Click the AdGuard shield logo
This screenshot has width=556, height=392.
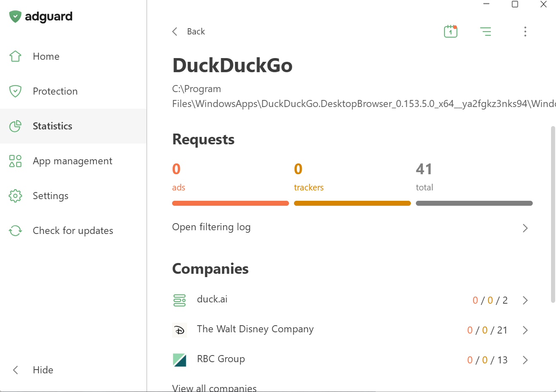click(x=15, y=17)
